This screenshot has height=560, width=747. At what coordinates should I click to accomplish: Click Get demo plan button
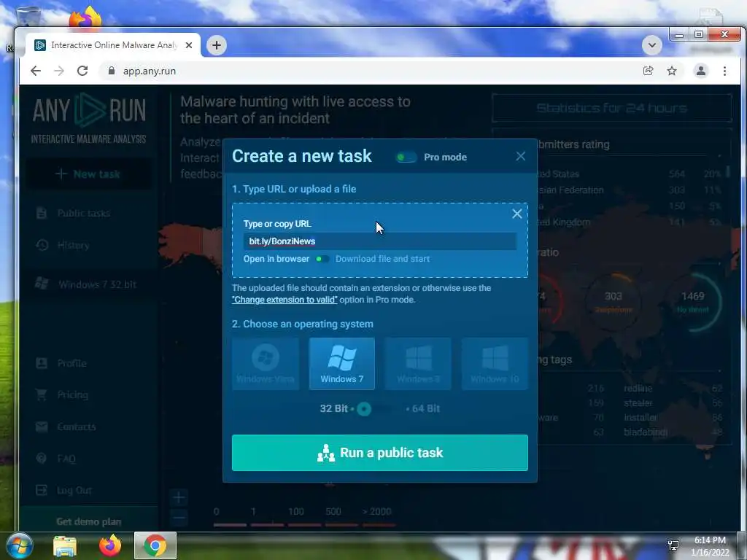click(x=88, y=521)
